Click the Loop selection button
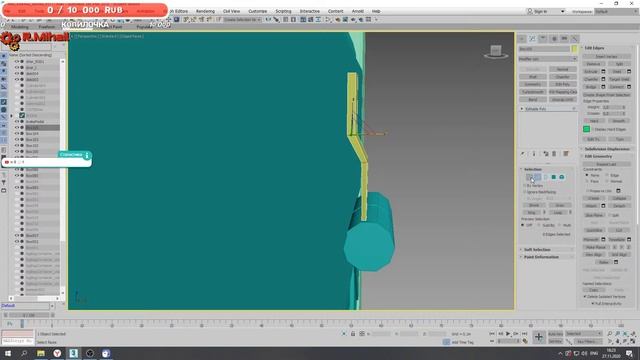Image resolution: width=640 pixels, height=360 pixels. (x=558, y=213)
